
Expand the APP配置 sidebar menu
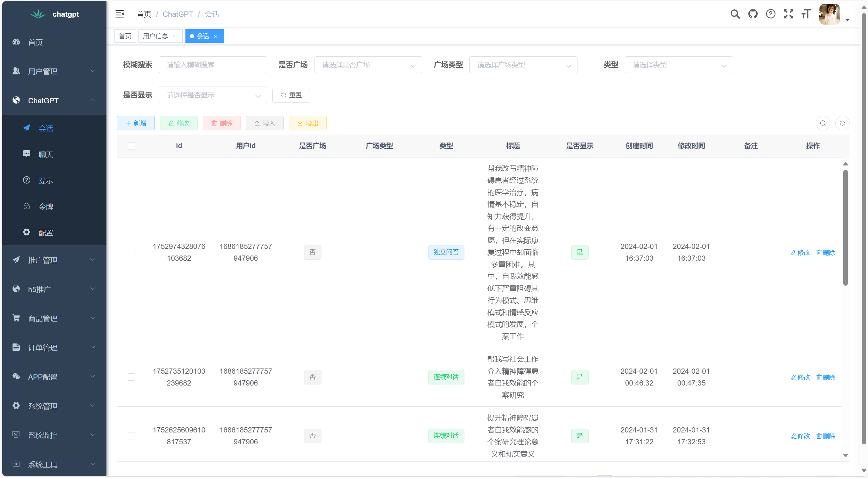[54, 377]
